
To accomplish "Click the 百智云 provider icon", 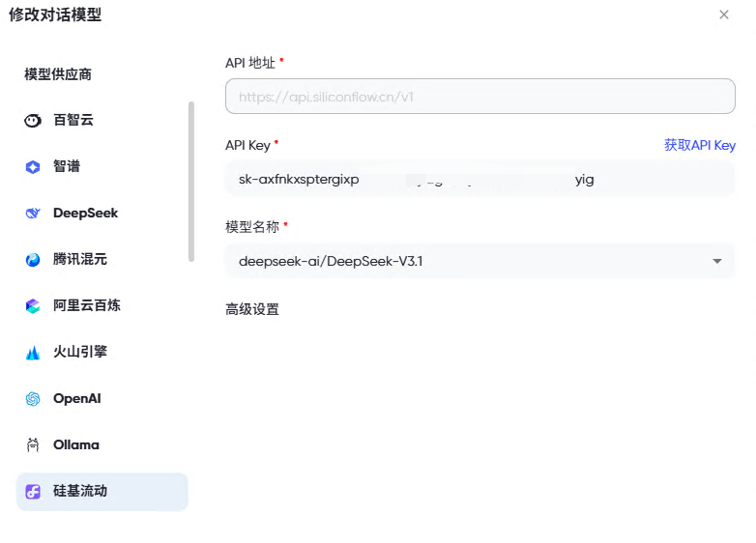I will point(33,121).
